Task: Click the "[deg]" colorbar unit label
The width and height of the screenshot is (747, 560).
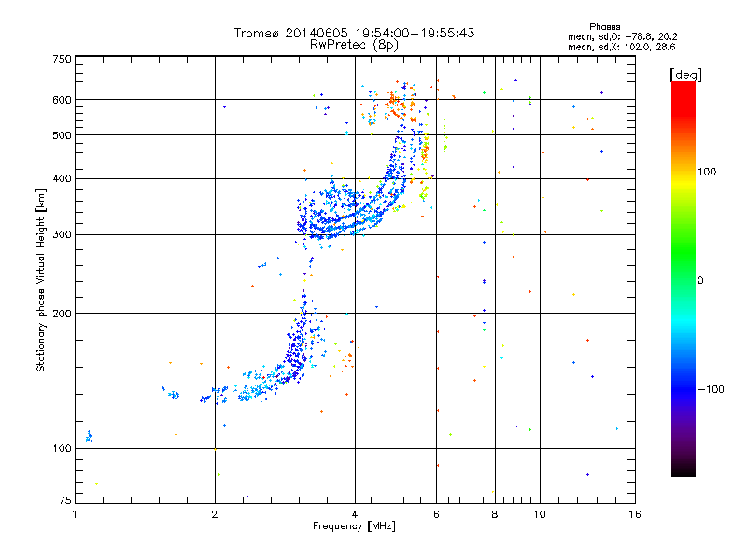Action: coord(685,75)
